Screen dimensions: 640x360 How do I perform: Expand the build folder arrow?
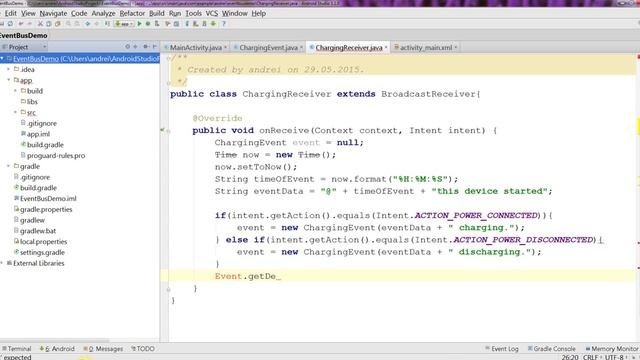point(16,91)
